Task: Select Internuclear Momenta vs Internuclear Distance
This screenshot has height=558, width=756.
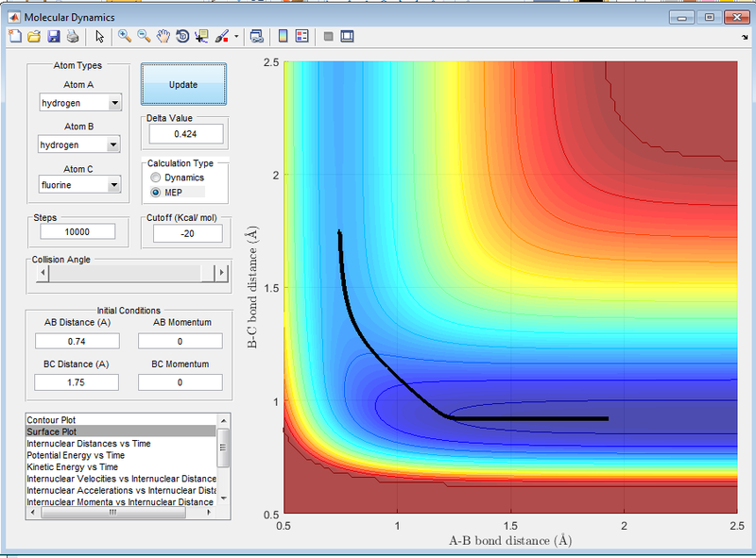Action: pyautogui.click(x=120, y=501)
